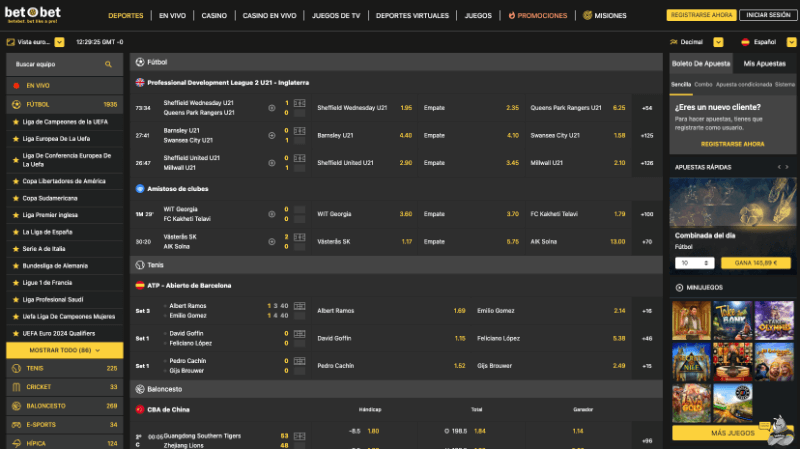Click the Hípica sidebar icon
The image size is (800, 449).
coord(16,443)
